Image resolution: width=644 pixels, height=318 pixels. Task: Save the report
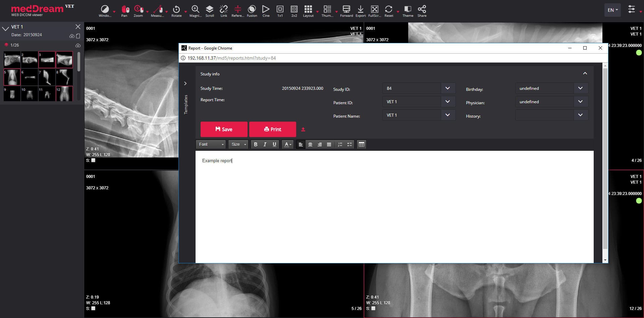[224, 129]
